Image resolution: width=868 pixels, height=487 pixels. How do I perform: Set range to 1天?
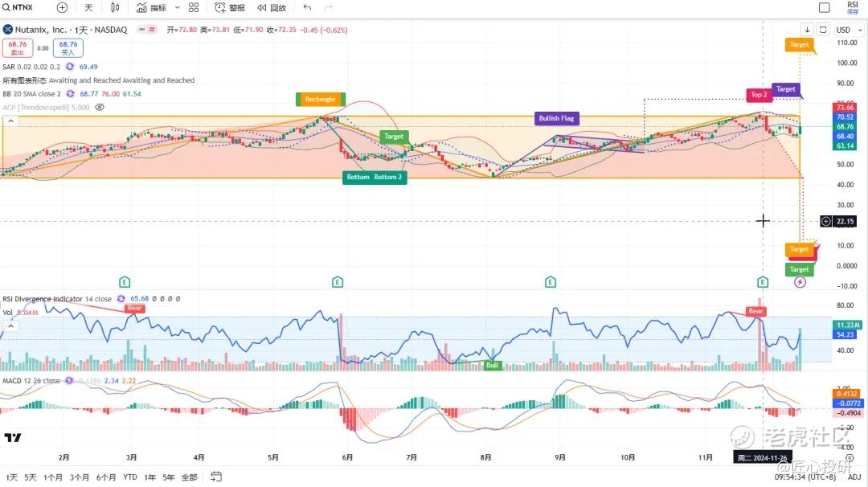tap(11, 477)
